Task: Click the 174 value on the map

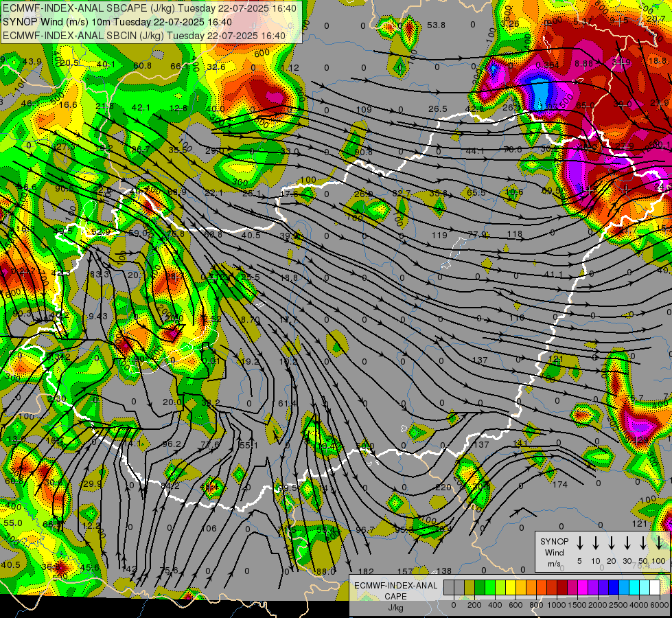Action: tap(559, 485)
